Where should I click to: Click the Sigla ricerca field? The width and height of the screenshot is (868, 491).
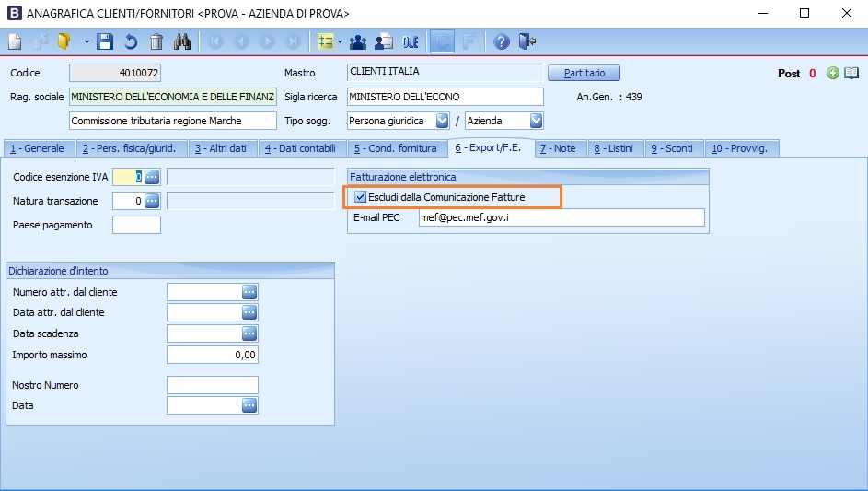[446, 97]
